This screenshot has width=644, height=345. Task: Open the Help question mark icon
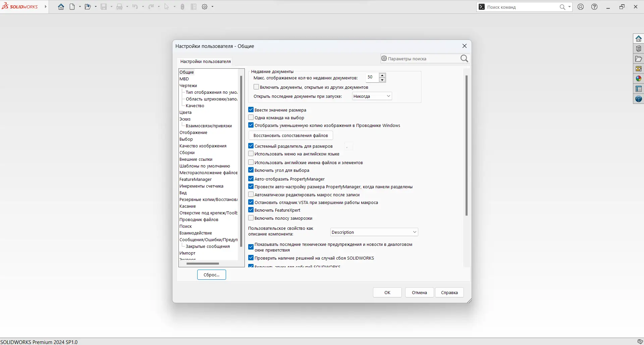tap(594, 7)
